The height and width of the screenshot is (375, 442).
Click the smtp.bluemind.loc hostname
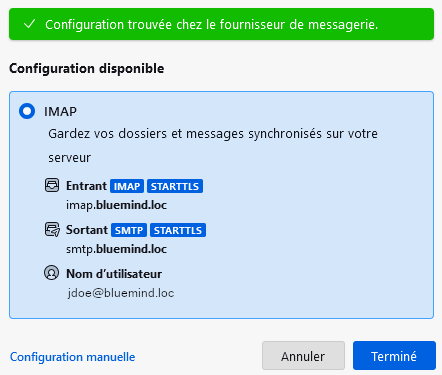[x=116, y=249]
